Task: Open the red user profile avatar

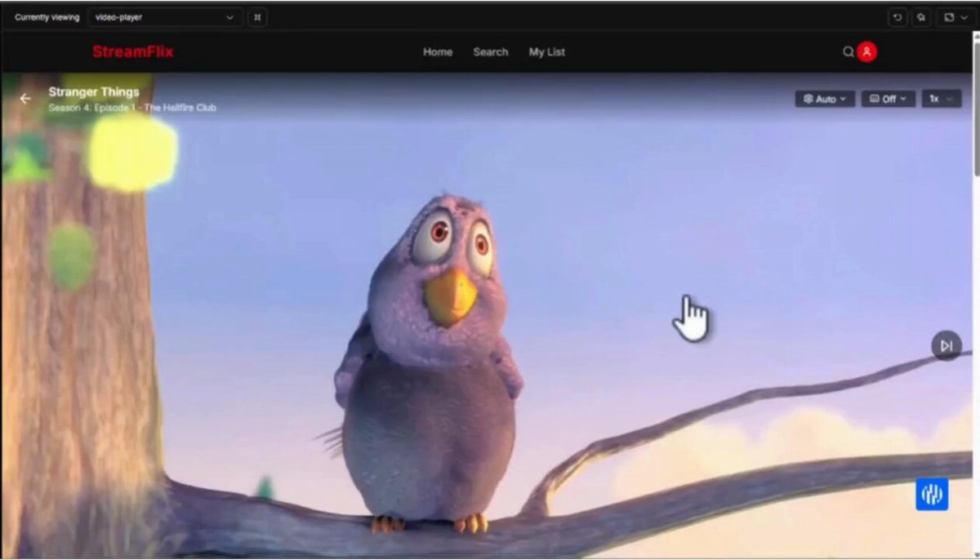Action: (866, 51)
